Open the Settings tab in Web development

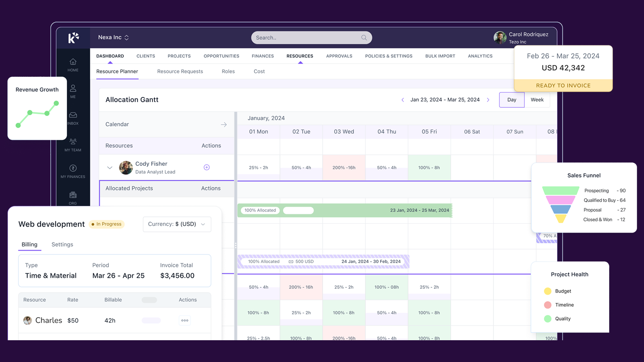[x=62, y=245]
